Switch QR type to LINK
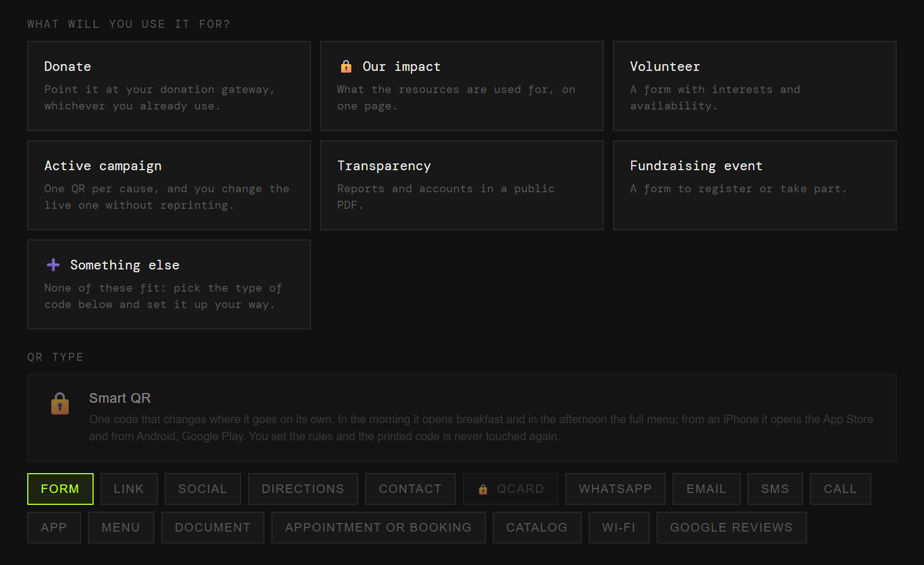Viewport: 924px width, 565px height. coord(129,489)
